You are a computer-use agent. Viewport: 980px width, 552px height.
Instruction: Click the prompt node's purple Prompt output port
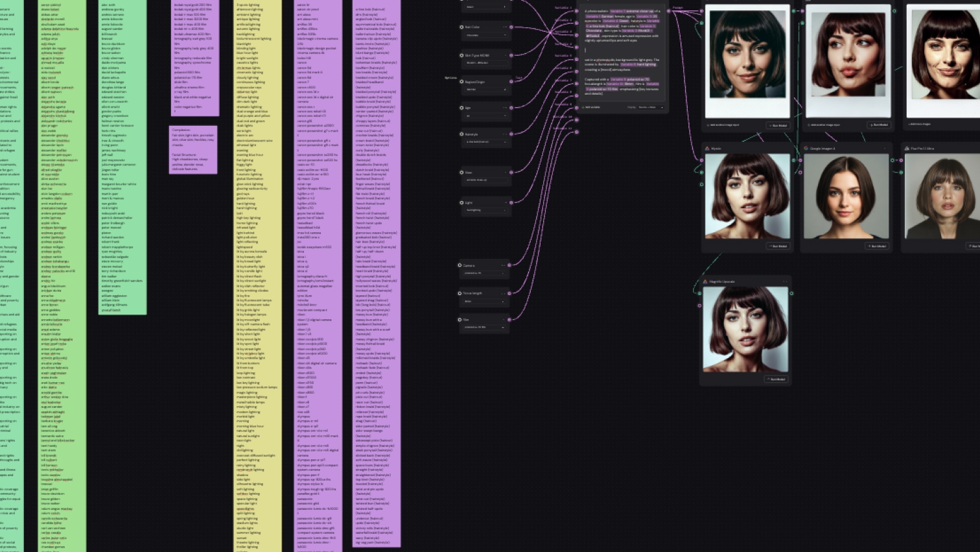[x=669, y=11]
